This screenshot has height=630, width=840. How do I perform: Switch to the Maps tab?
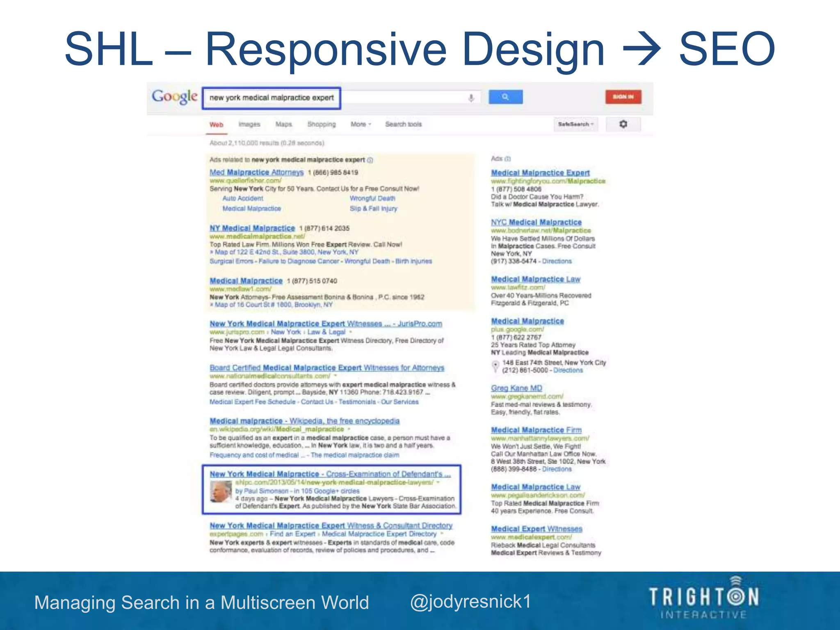pyautogui.click(x=283, y=124)
